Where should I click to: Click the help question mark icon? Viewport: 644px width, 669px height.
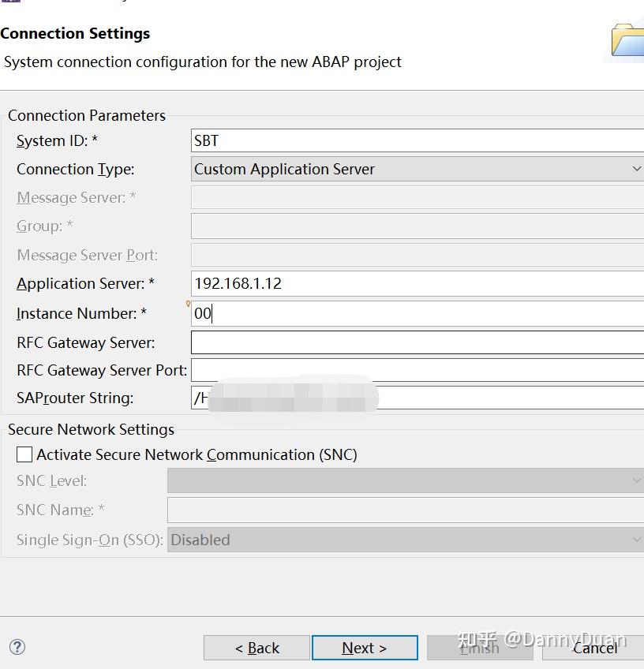click(17, 647)
